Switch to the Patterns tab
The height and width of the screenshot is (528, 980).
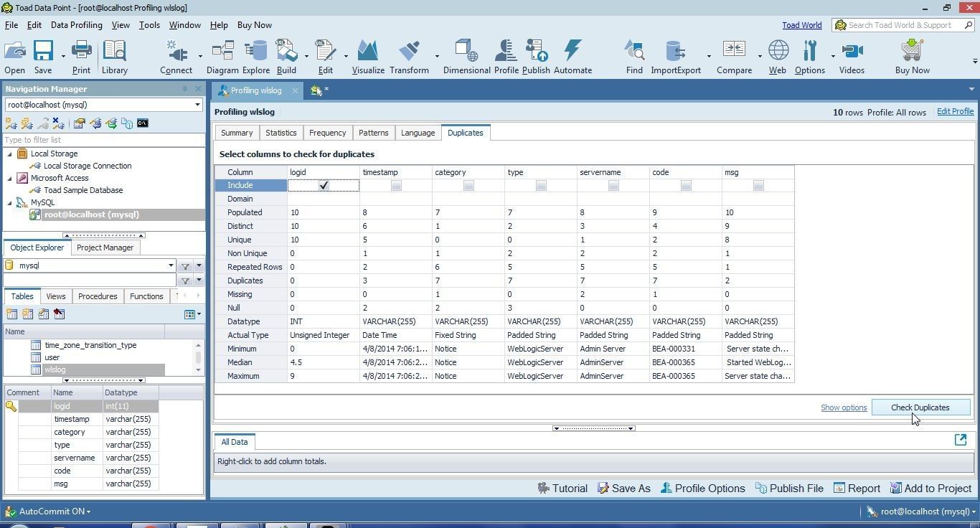(373, 133)
